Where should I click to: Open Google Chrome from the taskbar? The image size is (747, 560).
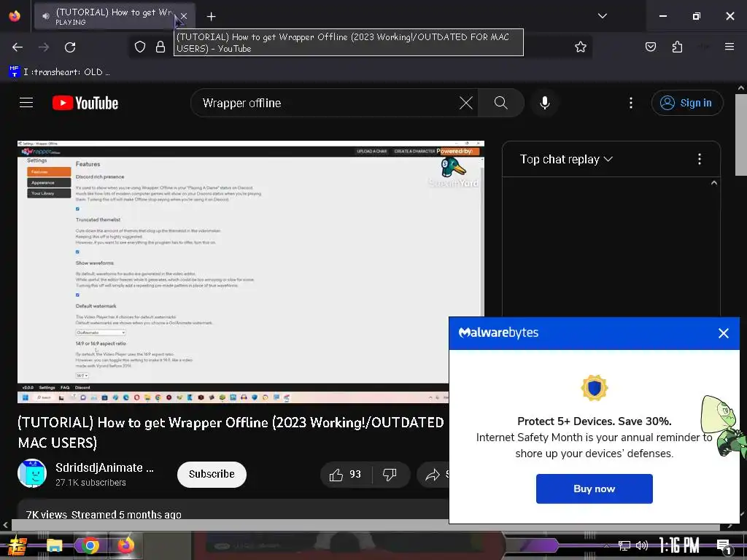pyautogui.click(x=90, y=545)
